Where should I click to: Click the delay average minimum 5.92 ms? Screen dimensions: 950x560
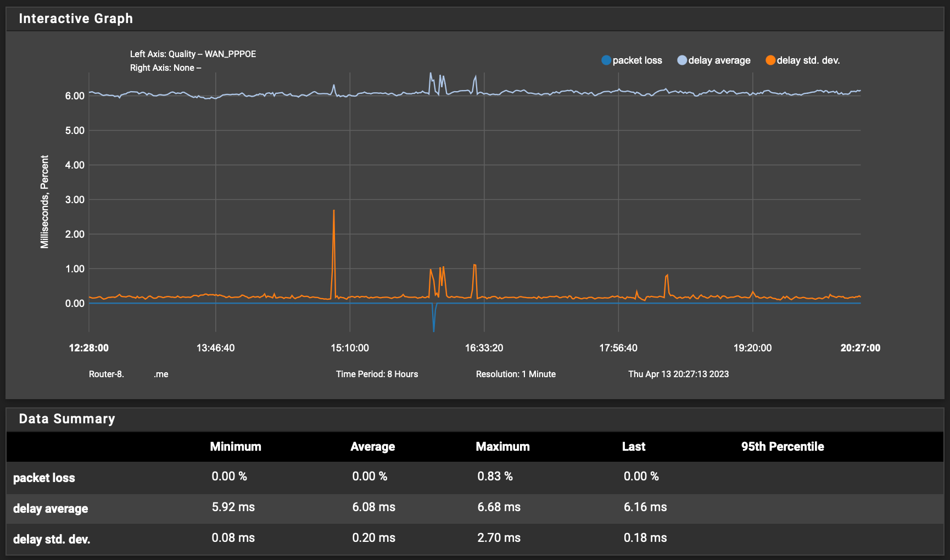(x=233, y=507)
